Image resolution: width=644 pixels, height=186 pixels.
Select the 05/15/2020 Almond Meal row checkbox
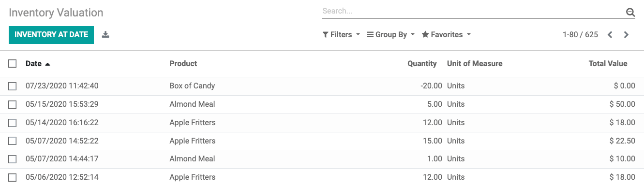coord(13,104)
